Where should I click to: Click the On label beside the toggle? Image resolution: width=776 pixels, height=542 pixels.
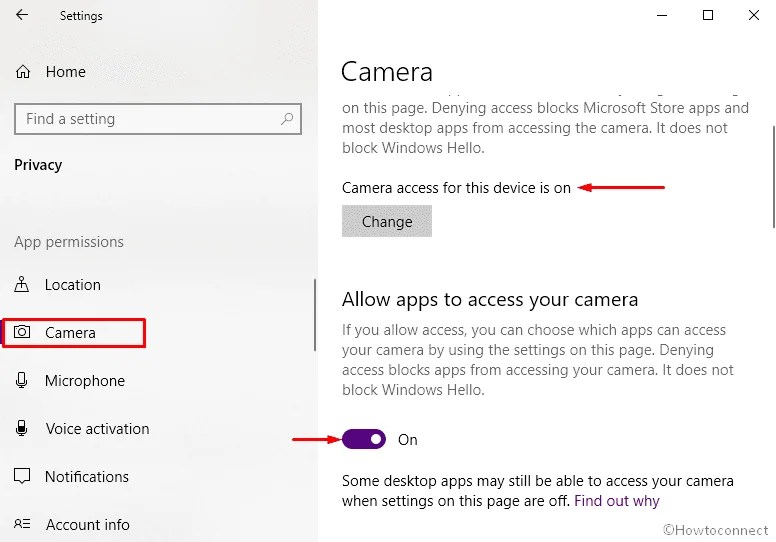tap(408, 440)
